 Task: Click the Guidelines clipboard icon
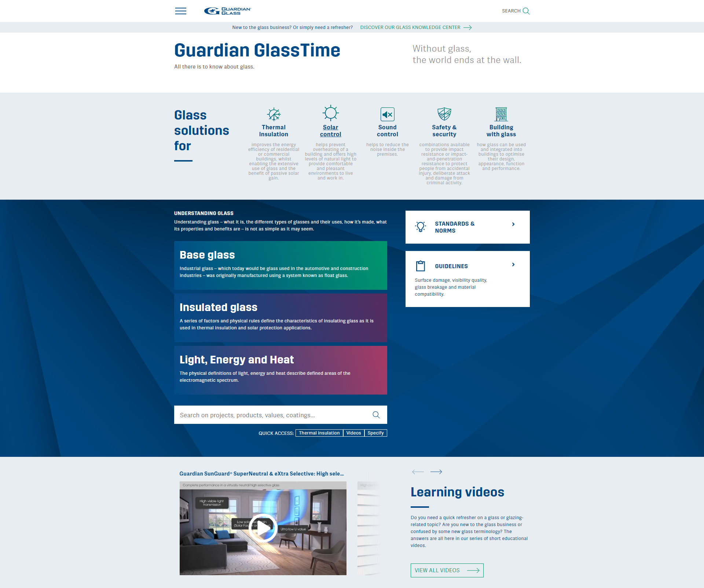click(x=422, y=266)
